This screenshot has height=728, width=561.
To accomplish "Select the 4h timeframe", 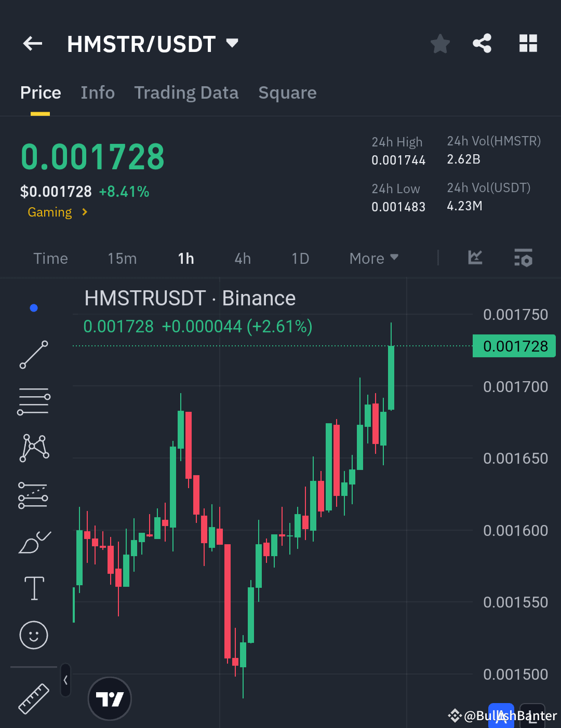I will [x=242, y=258].
